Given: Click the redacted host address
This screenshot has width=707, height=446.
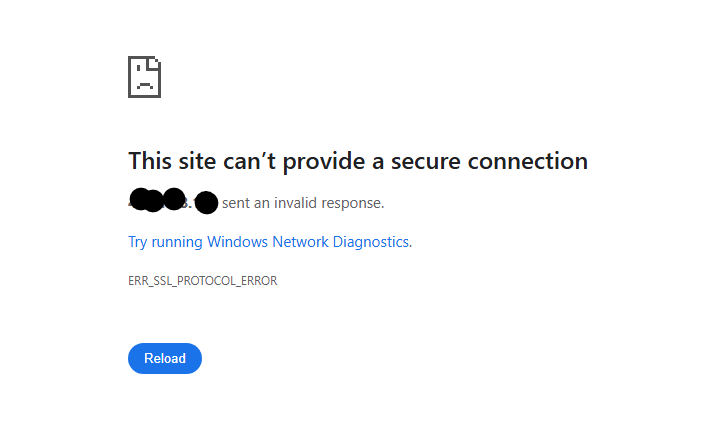Looking at the screenshot, I should point(173,201).
